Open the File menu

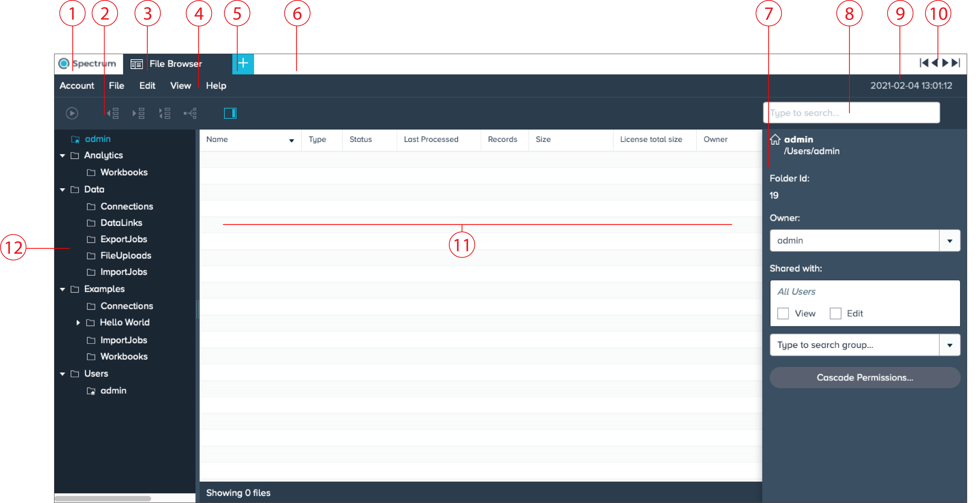(116, 85)
